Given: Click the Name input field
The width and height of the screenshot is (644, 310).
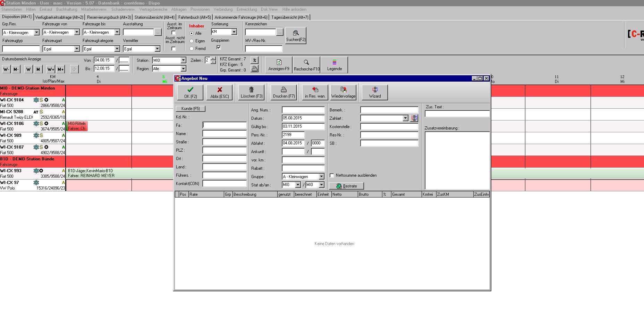Looking at the screenshot, I should (x=224, y=134).
